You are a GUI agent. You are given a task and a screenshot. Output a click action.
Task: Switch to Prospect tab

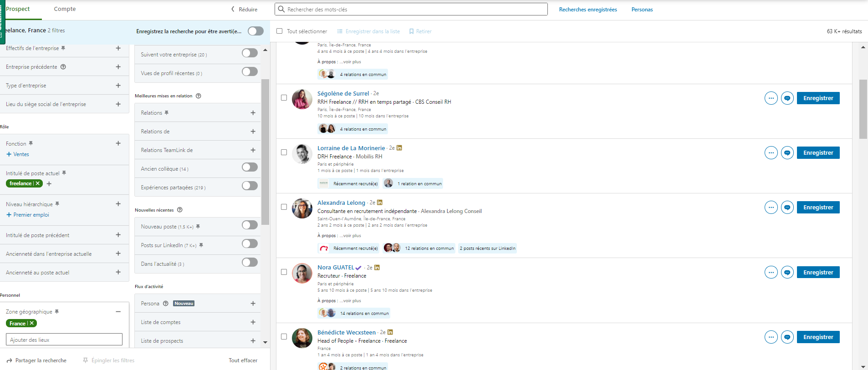18,9
